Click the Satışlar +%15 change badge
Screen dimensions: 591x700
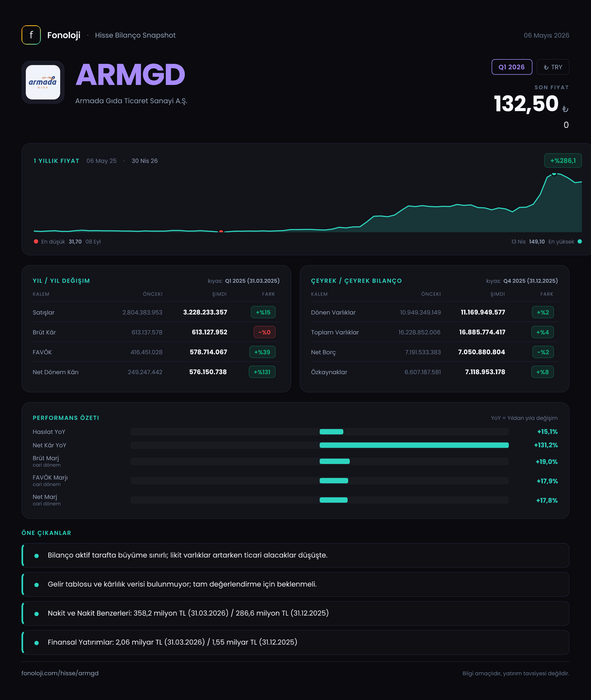tap(263, 312)
